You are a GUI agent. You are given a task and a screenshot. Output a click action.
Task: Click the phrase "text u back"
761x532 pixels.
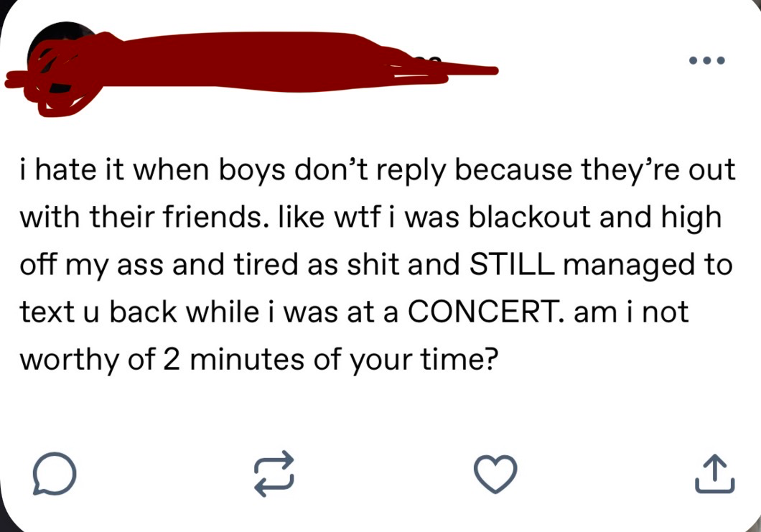tap(98, 312)
